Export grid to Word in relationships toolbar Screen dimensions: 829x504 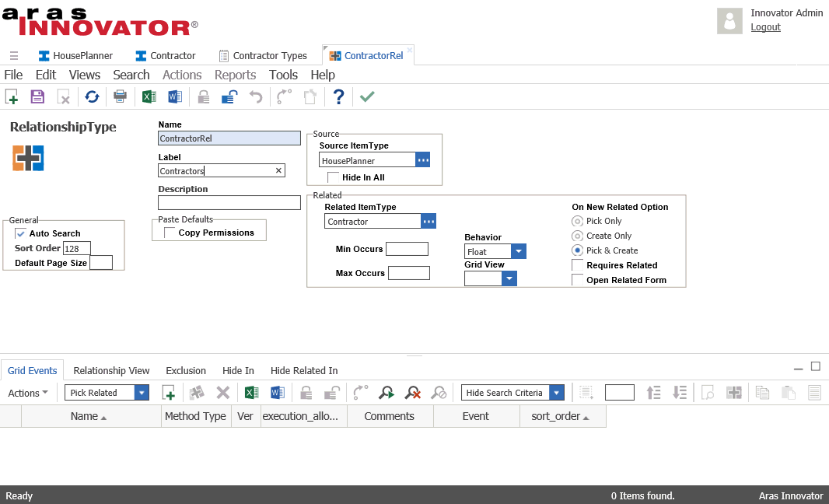[278, 393]
